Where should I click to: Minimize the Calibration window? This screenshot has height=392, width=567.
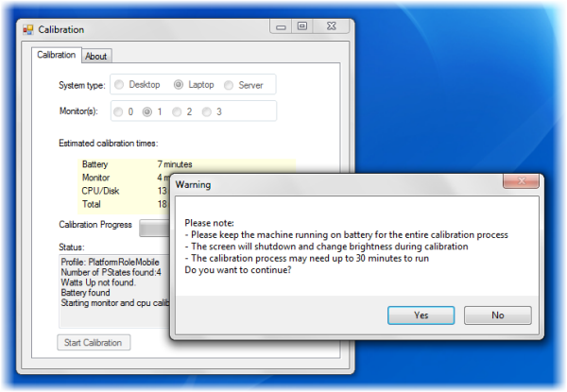tap(281, 26)
